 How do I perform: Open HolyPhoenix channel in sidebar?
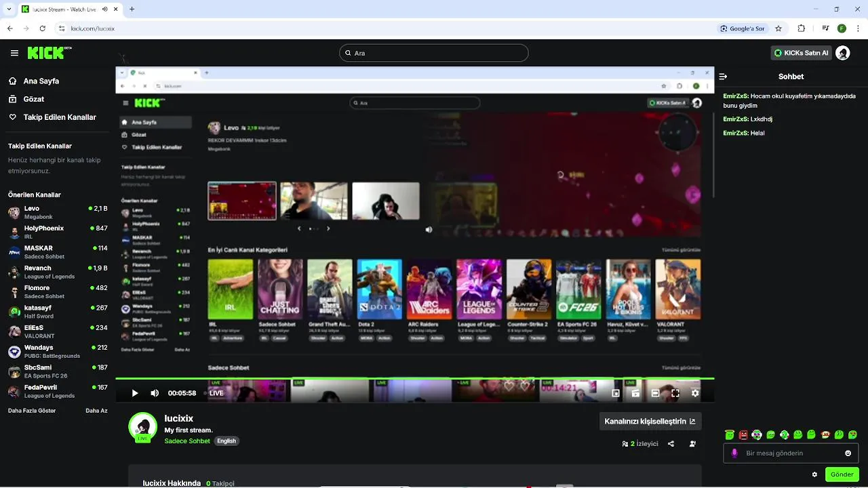[x=58, y=232]
